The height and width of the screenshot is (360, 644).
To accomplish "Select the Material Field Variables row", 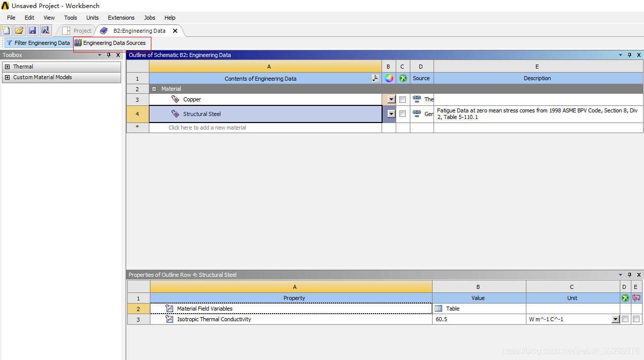I will click(291, 309).
